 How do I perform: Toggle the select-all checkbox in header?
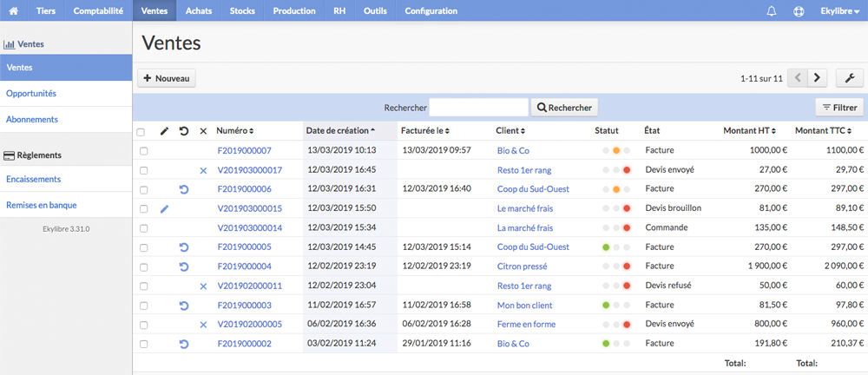141,132
